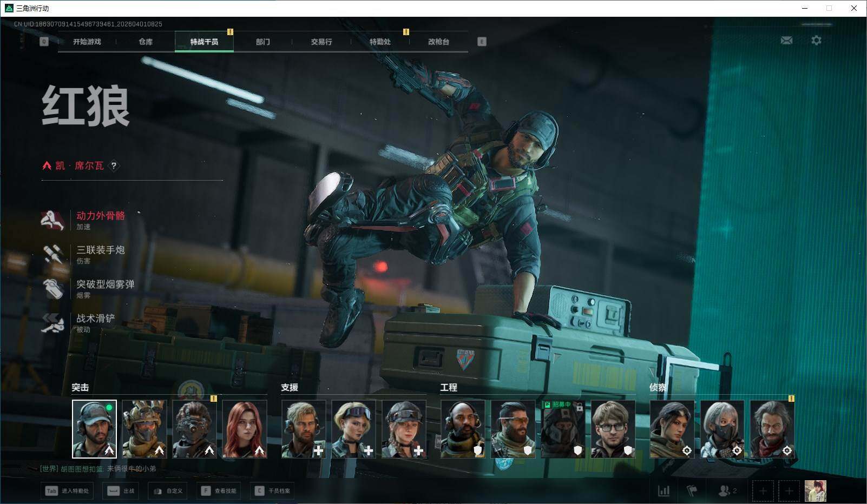This screenshot has height=504, width=867.
Task: Select the gray-haired masked recon operator
Action: click(722, 429)
